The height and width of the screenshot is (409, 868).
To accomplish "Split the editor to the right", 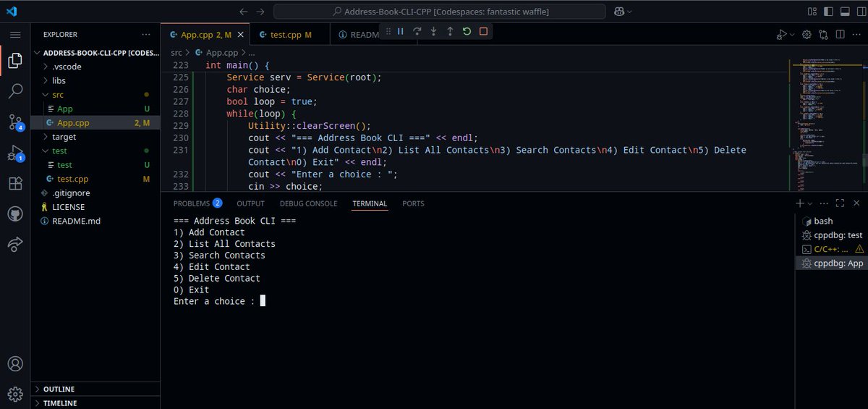I will click(x=840, y=34).
